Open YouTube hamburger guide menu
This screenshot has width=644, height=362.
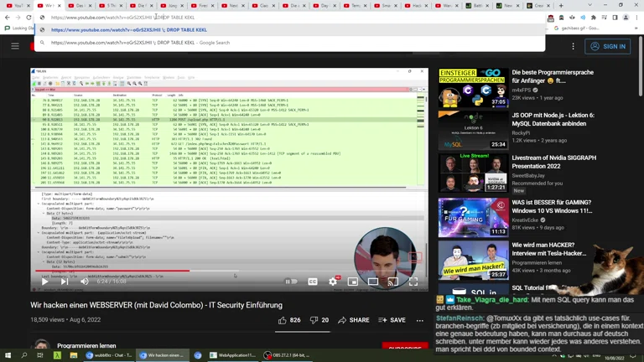pyautogui.click(x=14, y=47)
